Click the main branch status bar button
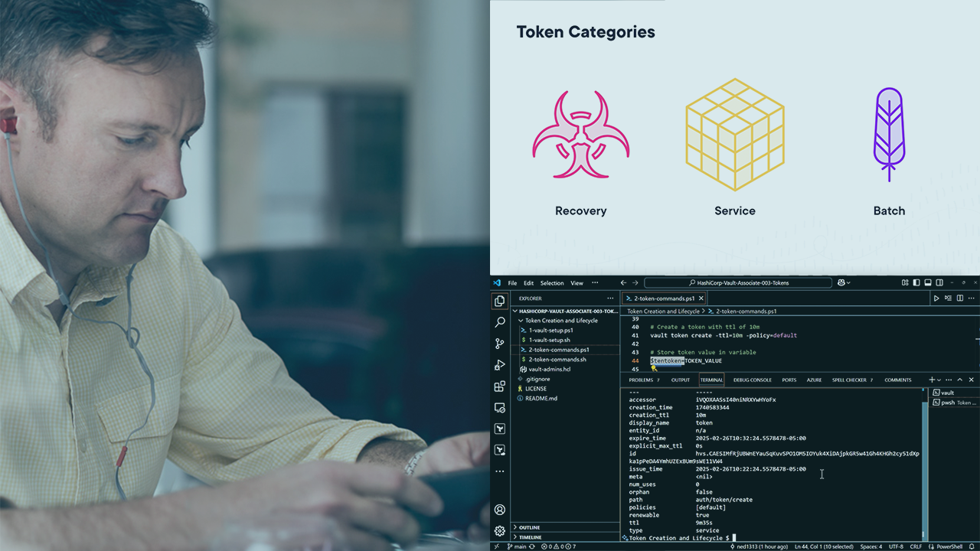This screenshot has height=551, width=980. (x=519, y=546)
